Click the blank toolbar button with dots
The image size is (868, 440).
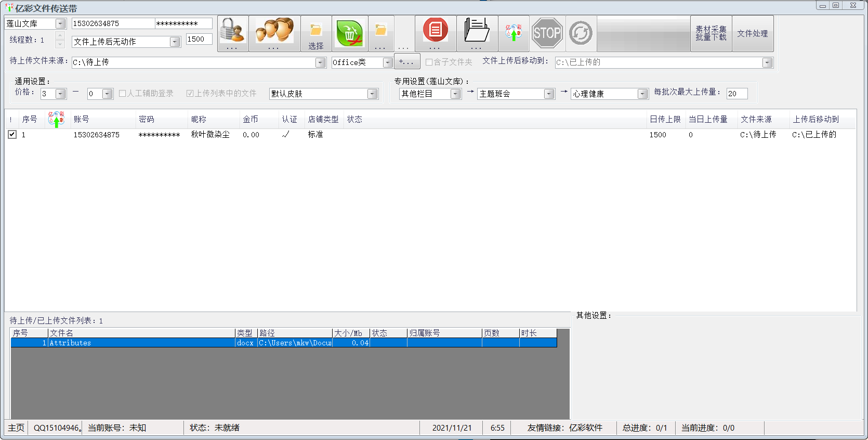[404, 33]
